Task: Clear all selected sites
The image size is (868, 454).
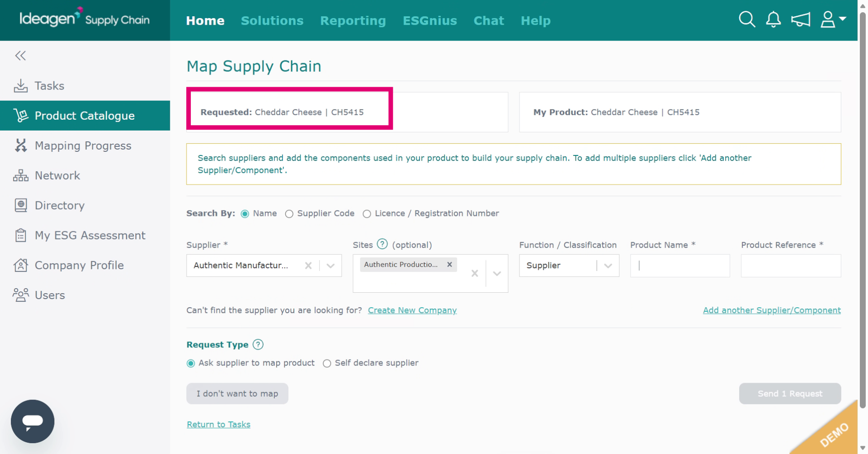Action: [475, 273]
